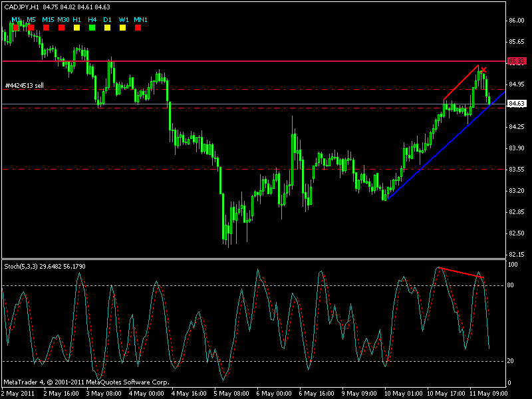Click the CADJPY,H1 chart title text
532x399 pixels.
coord(21,7)
